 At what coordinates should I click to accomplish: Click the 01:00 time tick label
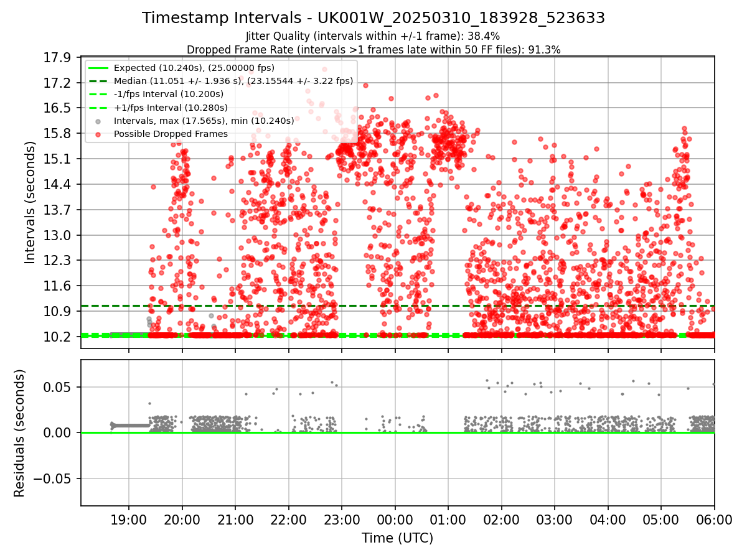point(448,520)
